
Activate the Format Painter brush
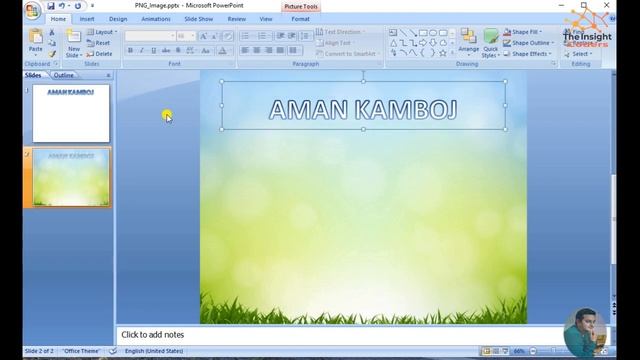[x=52, y=54]
